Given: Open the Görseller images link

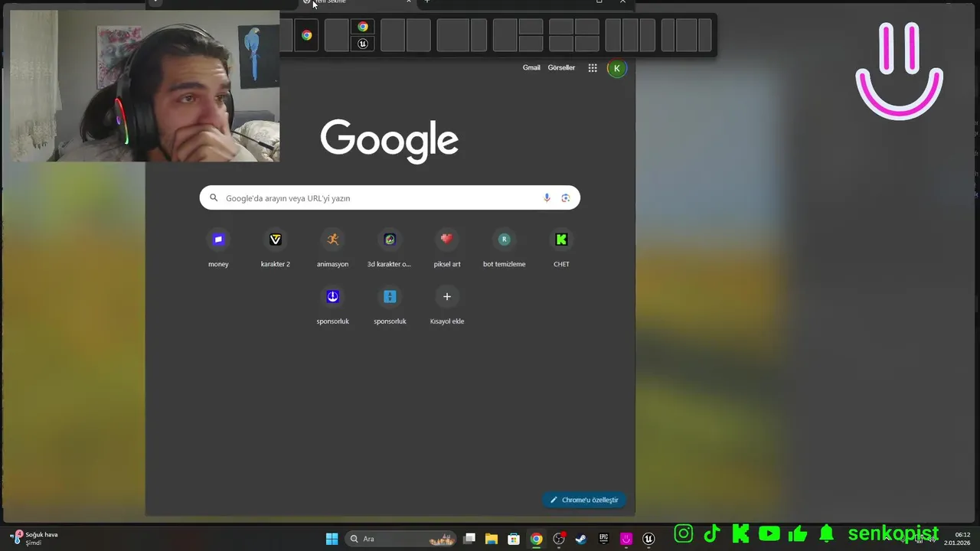Looking at the screenshot, I should [x=561, y=68].
